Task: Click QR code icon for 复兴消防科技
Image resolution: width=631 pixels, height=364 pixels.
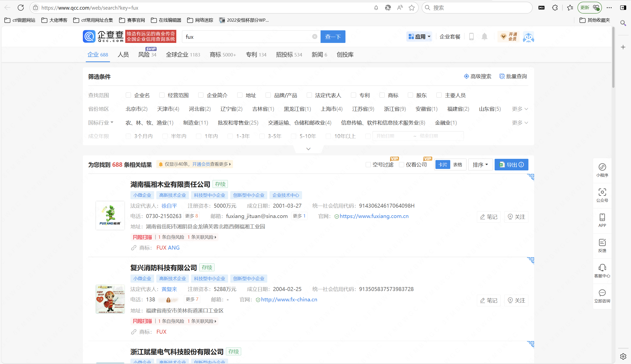Action: [x=531, y=261]
